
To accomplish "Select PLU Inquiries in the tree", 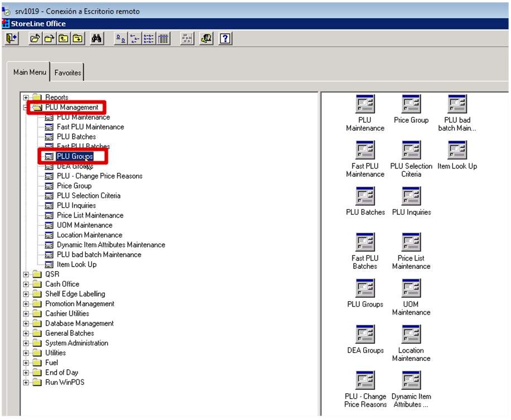I will (x=76, y=205).
